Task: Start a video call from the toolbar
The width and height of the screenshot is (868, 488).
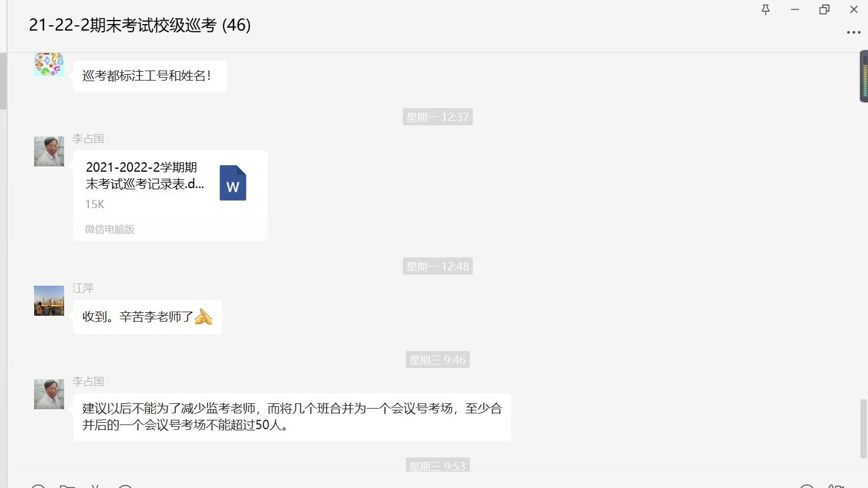Action: coord(836,486)
